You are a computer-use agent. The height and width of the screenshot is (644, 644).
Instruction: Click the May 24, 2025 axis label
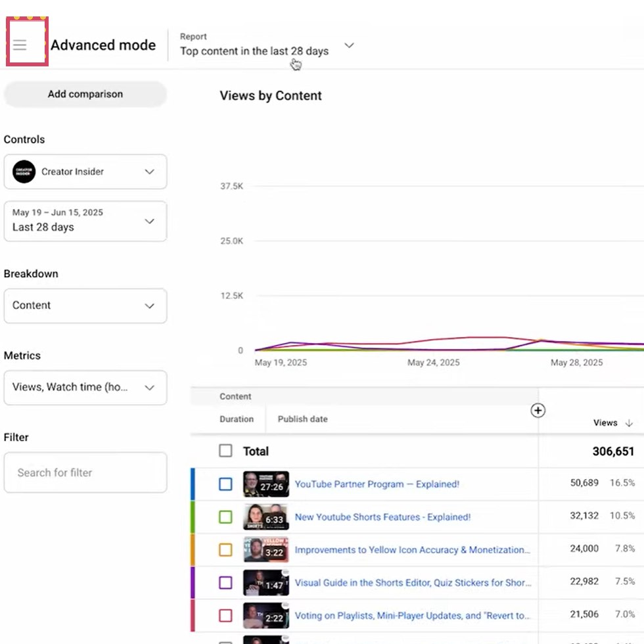pos(433,362)
